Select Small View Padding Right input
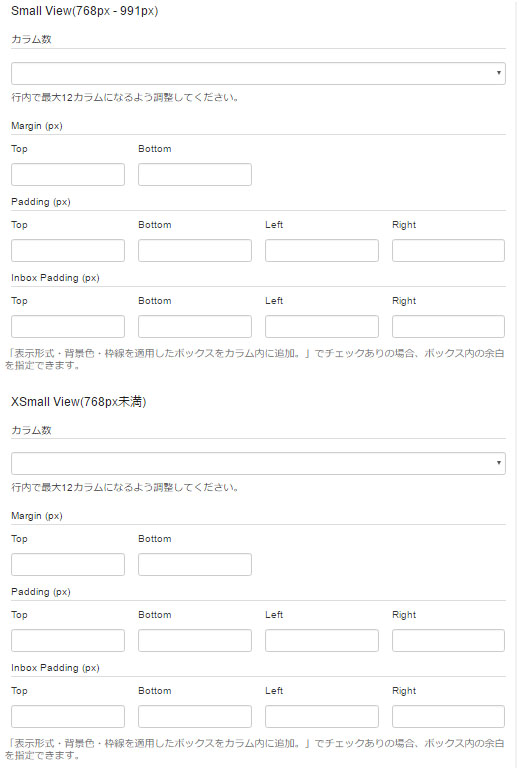 tap(448, 250)
